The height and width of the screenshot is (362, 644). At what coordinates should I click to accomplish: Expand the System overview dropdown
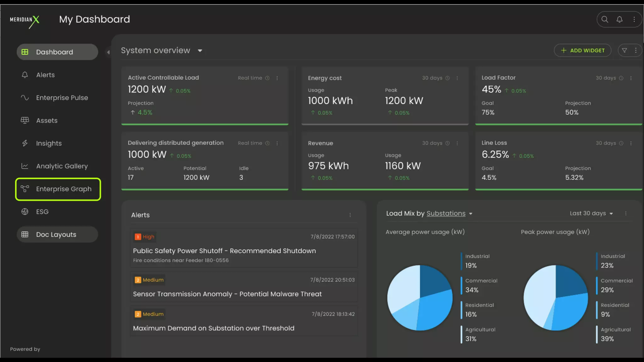click(x=200, y=51)
